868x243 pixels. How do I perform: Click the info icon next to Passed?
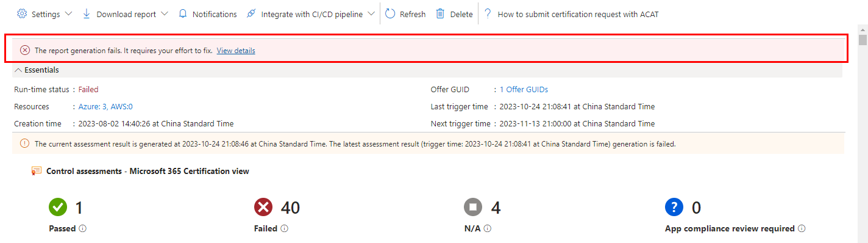tap(82, 229)
